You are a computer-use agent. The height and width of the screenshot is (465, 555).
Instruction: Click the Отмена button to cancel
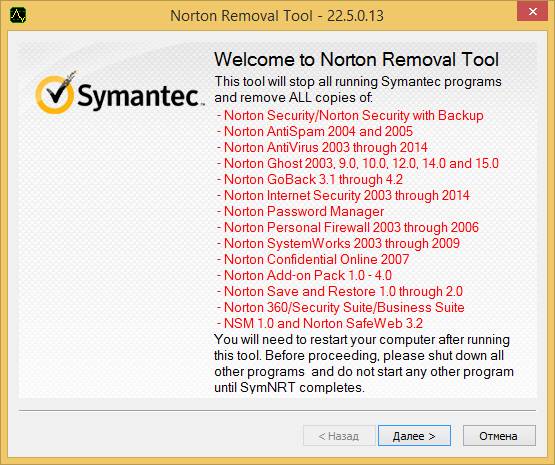[499, 436]
